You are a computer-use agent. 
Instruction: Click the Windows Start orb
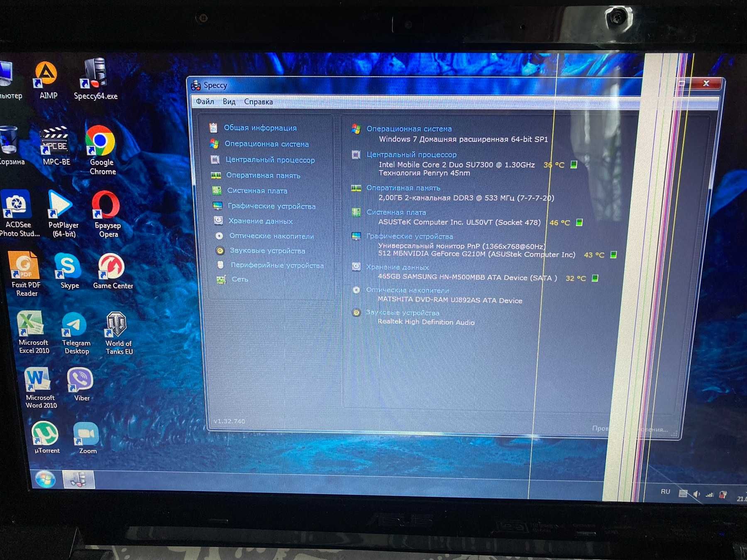click(x=45, y=480)
